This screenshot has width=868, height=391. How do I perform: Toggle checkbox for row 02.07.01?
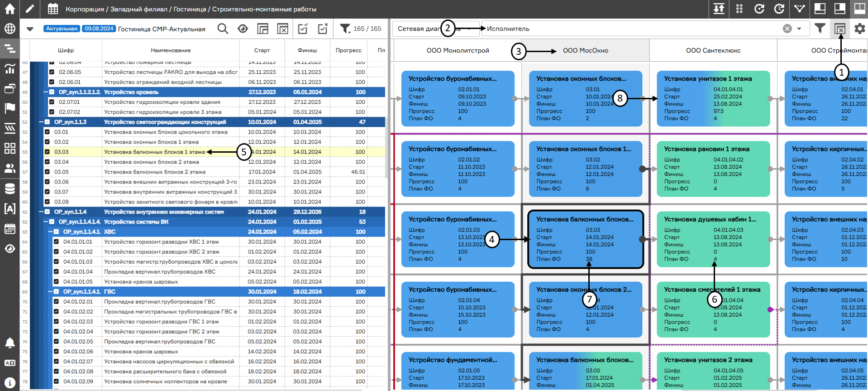[52, 102]
